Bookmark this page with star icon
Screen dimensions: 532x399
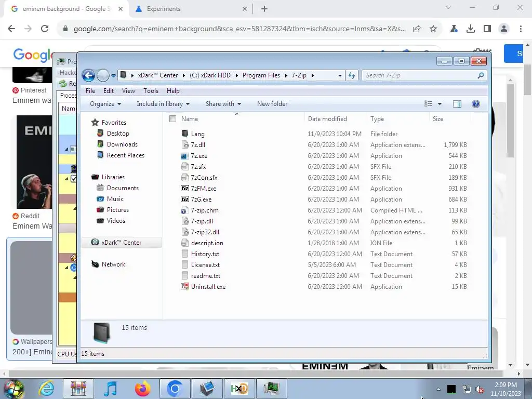pyautogui.click(x=433, y=29)
